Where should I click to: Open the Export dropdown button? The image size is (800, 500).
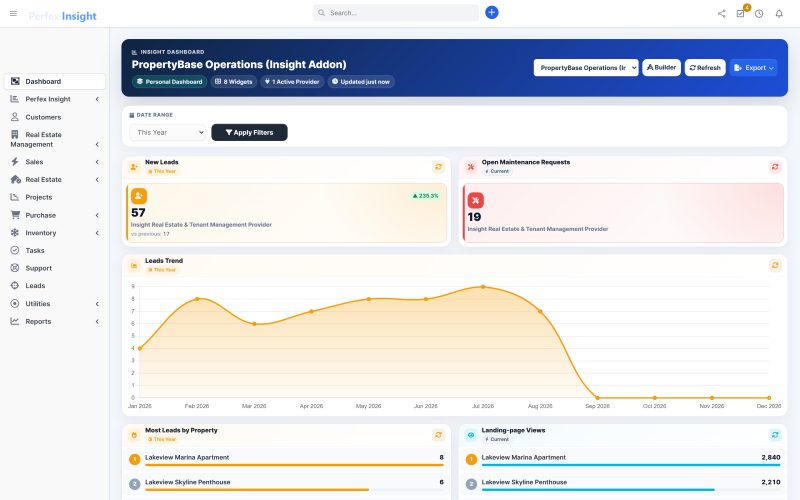(x=753, y=67)
